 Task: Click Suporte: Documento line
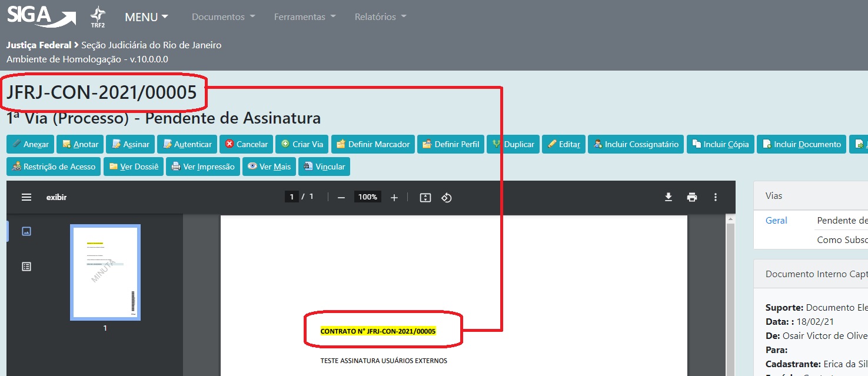point(816,308)
